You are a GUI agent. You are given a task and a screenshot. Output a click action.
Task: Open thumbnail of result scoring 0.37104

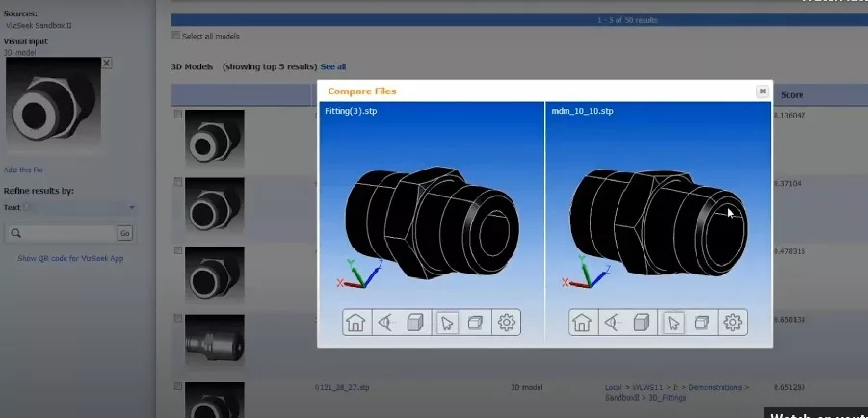[x=214, y=207]
